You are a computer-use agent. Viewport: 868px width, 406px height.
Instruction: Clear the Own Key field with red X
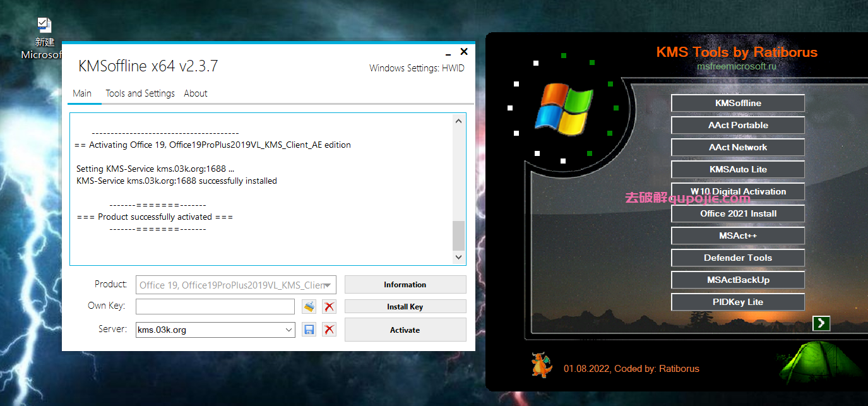click(329, 307)
